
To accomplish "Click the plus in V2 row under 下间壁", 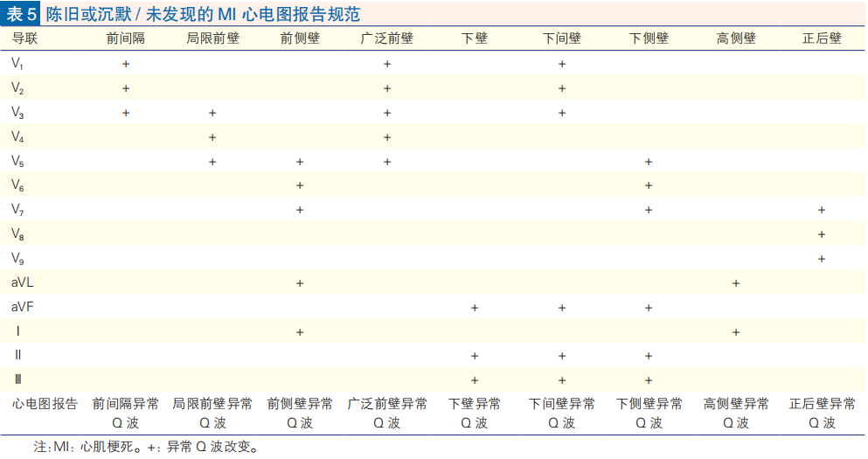I will (561, 88).
